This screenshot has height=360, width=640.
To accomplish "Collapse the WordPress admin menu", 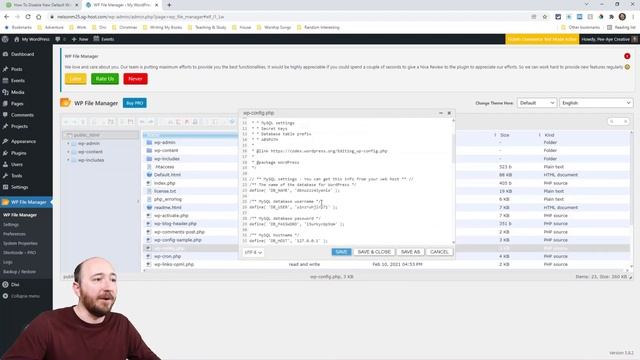I will pyautogui.click(x=25, y=296).
